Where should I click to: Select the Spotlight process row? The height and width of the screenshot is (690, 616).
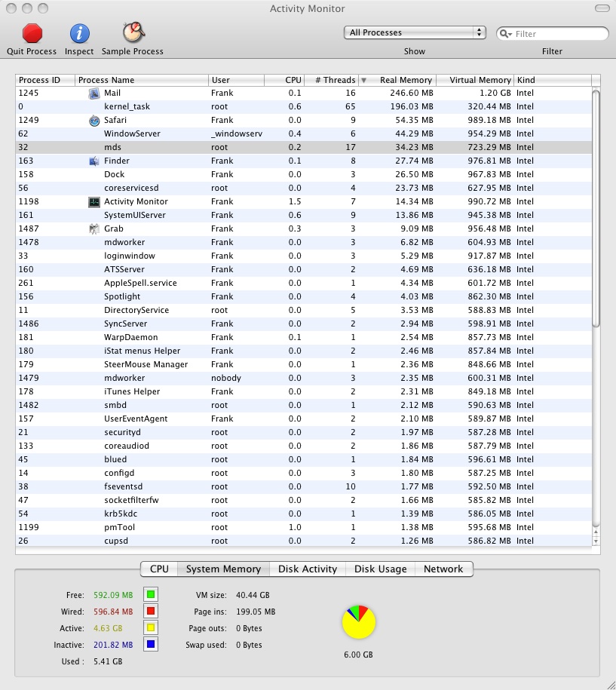click(304, 296)
